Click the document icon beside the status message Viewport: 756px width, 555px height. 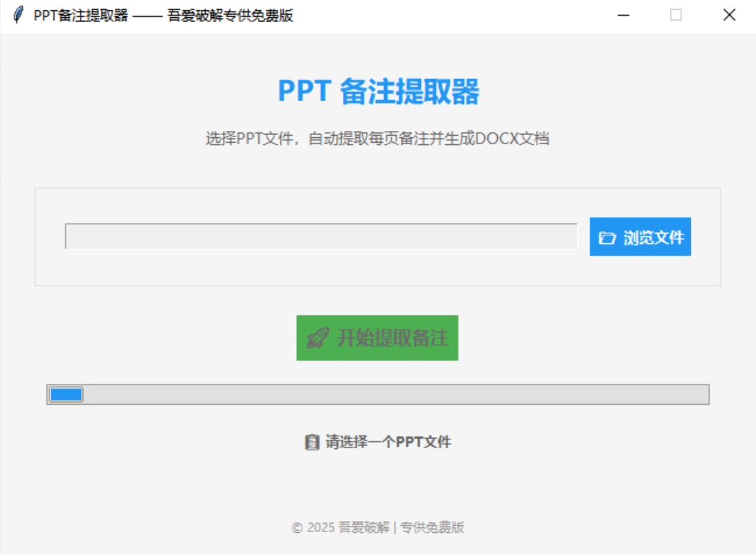[x=310, y=442]
